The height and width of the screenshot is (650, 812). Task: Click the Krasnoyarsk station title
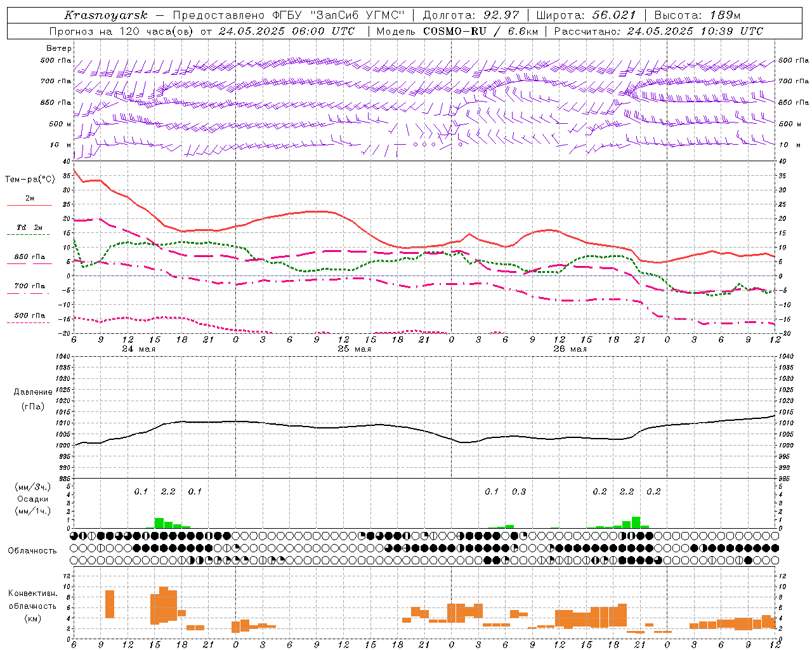coord(106,15)
